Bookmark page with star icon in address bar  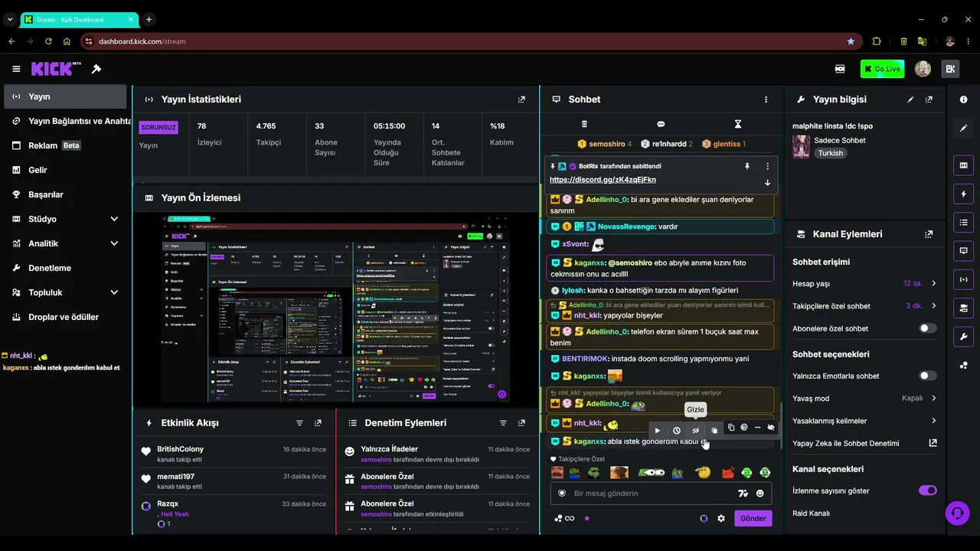851,41
